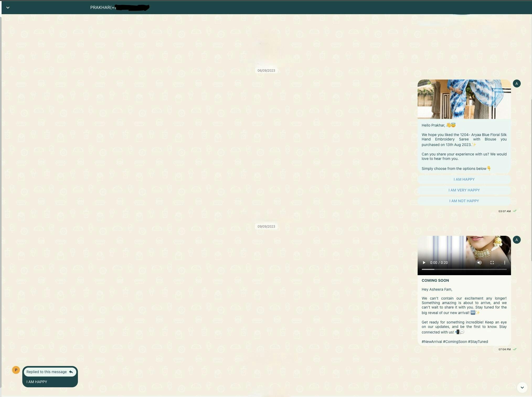This screenshot has width=532, height=397.
Task: Select the I AM HAPPY option
Action: coord(464,179)
